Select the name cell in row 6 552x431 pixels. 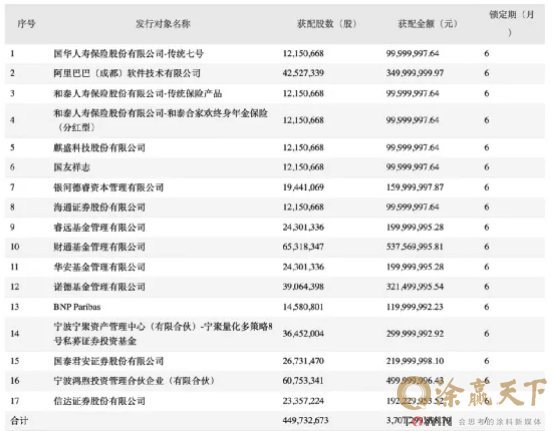[x=72, y=167]
